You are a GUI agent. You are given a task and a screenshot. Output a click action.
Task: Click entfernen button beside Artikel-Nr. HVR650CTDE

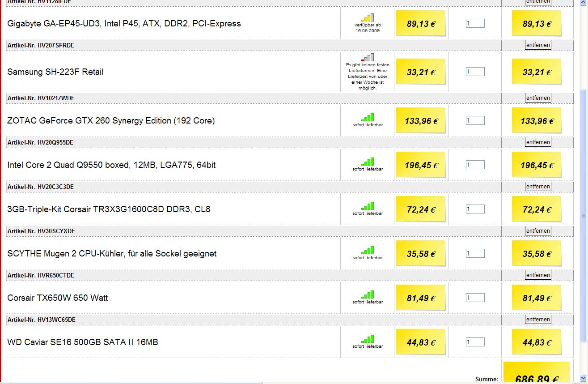coord(538,275)
